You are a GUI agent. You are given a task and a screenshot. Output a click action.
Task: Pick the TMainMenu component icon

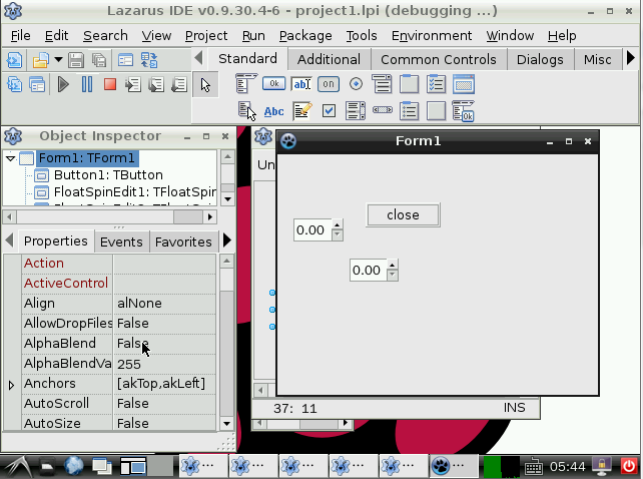(246, 84)
